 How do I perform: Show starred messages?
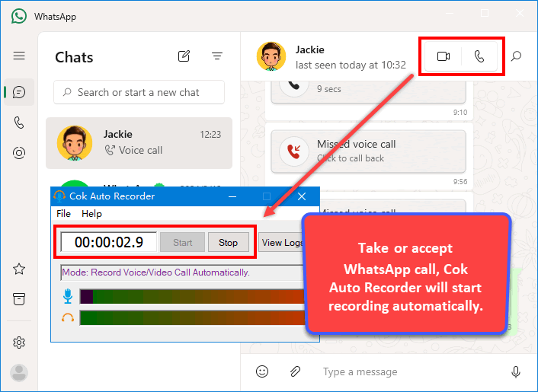(19, 269)
